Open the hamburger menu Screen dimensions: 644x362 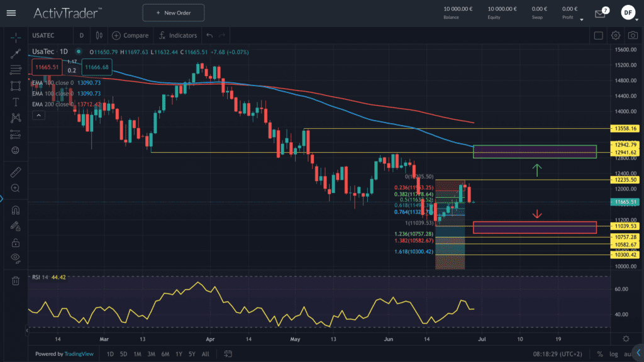pyautogui.click(x=11, y=13)
